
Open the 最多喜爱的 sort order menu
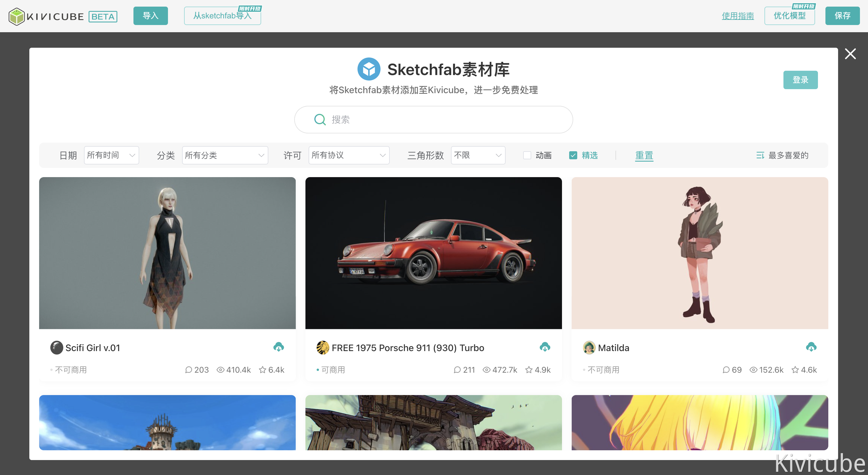782,155
